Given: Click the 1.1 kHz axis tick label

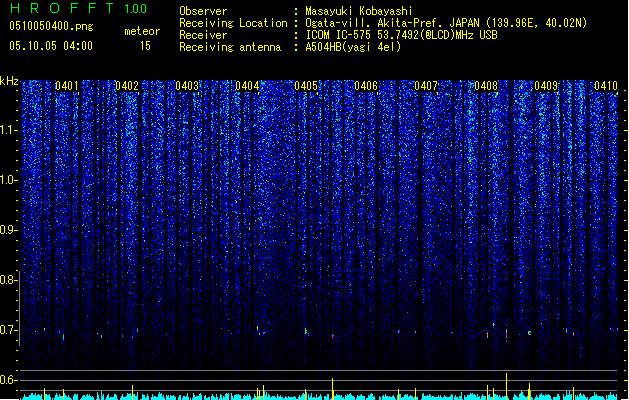Looking at the screenshot, I should (x=8, y=130).
